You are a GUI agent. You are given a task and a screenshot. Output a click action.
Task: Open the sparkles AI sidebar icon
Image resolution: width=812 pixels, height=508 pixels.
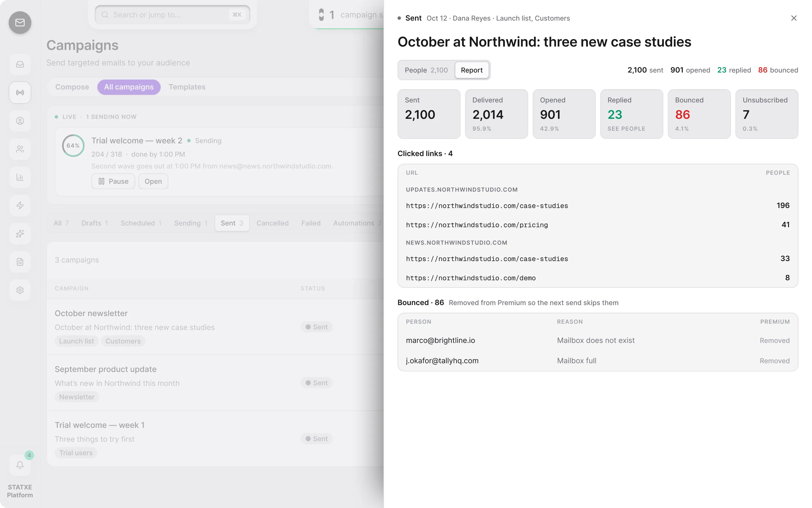pos(20,233)
